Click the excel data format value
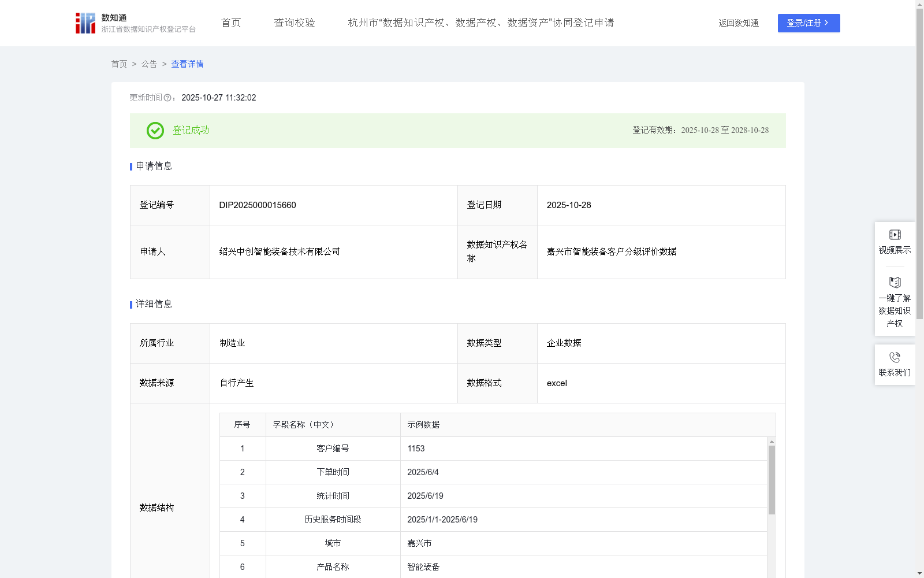 [557, 383]
